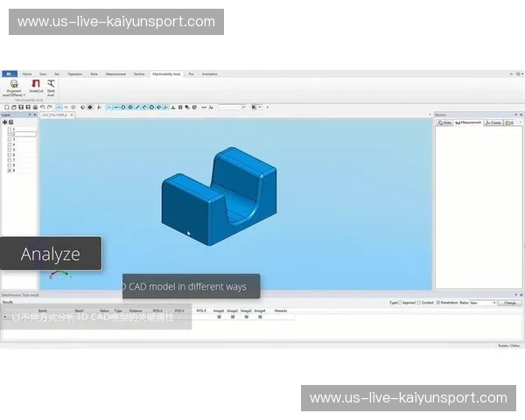
Task: Switch to the Section ribbon tab
Action: (139, 74)
